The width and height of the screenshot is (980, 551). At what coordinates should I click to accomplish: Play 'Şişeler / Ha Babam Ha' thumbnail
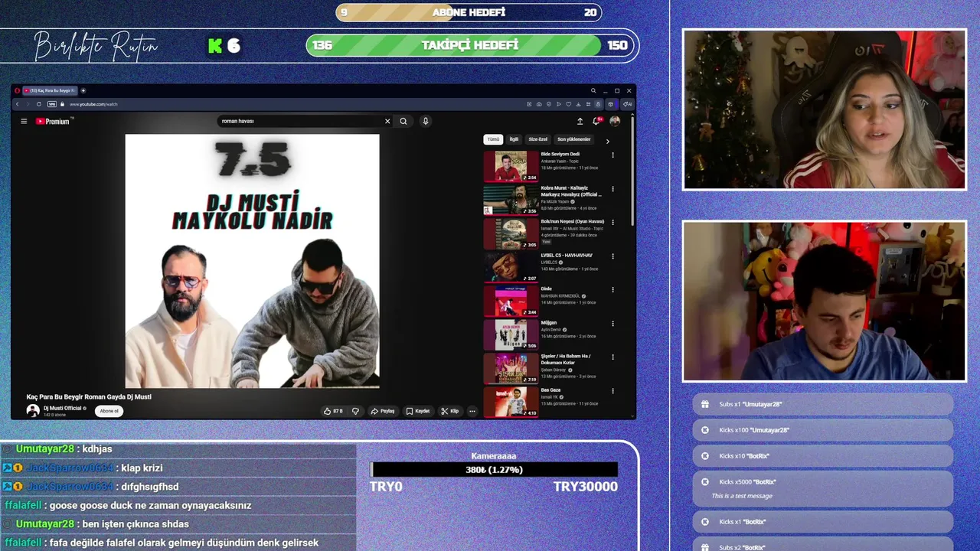[x=511, y=368]
